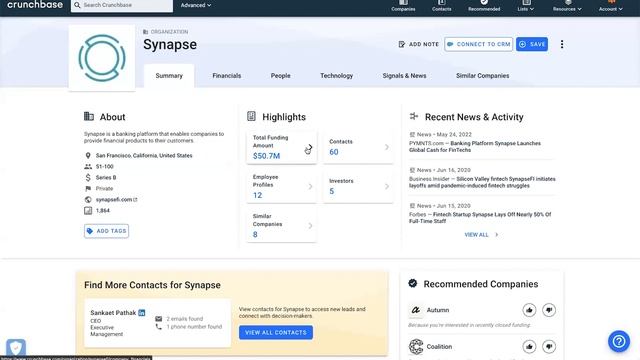Click the Series B funding text
Image resolution: width=640 pixels, height=360 pixels.
(x=106, y=178)
